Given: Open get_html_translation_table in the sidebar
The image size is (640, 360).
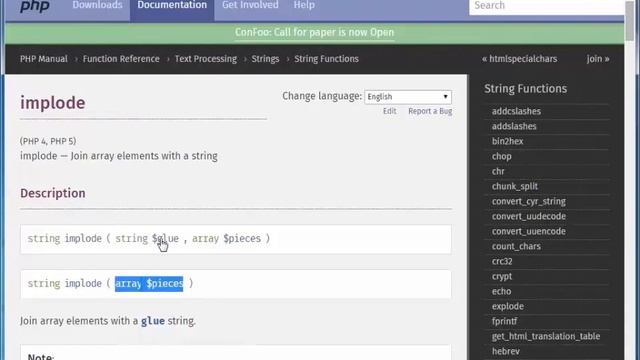Looking at the screenshot, I should point(546,336).
